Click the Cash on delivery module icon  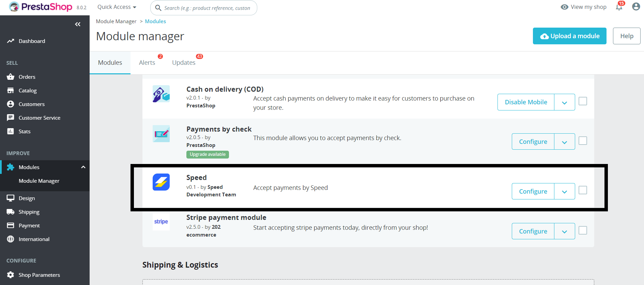pyautogui.click(x=161, y=94)
